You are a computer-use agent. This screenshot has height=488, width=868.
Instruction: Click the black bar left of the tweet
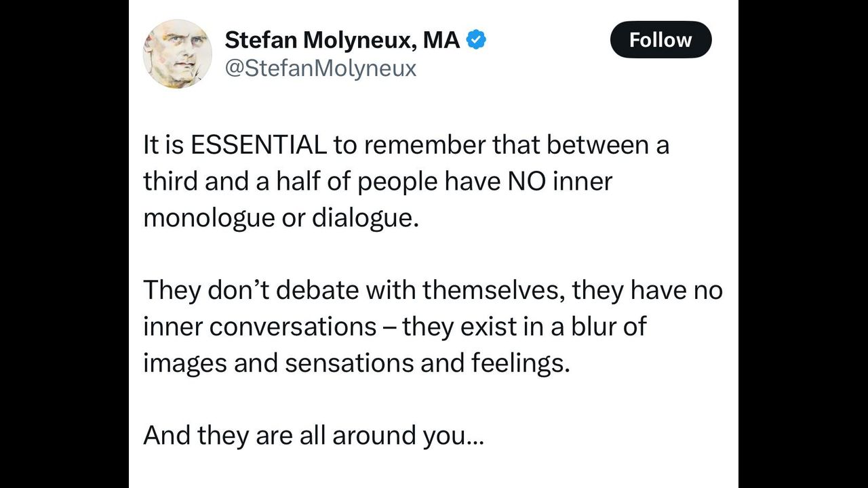pyautogui.click(x=64, y=244)
